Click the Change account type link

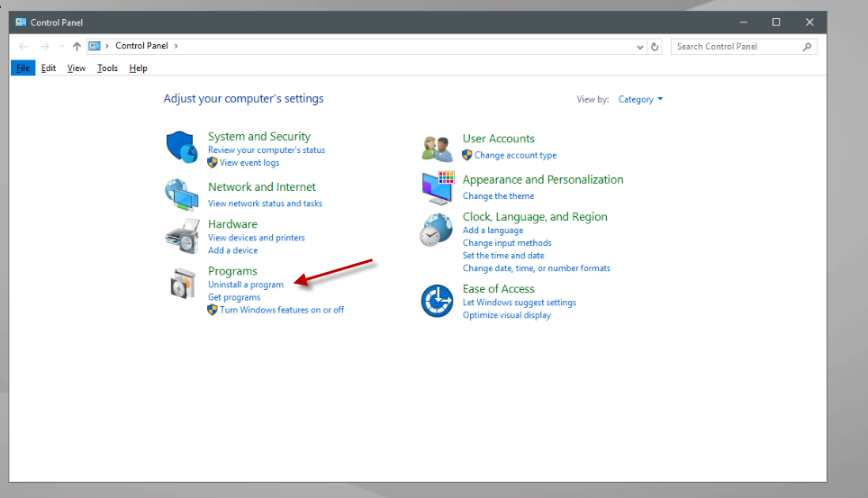[515, 156]
